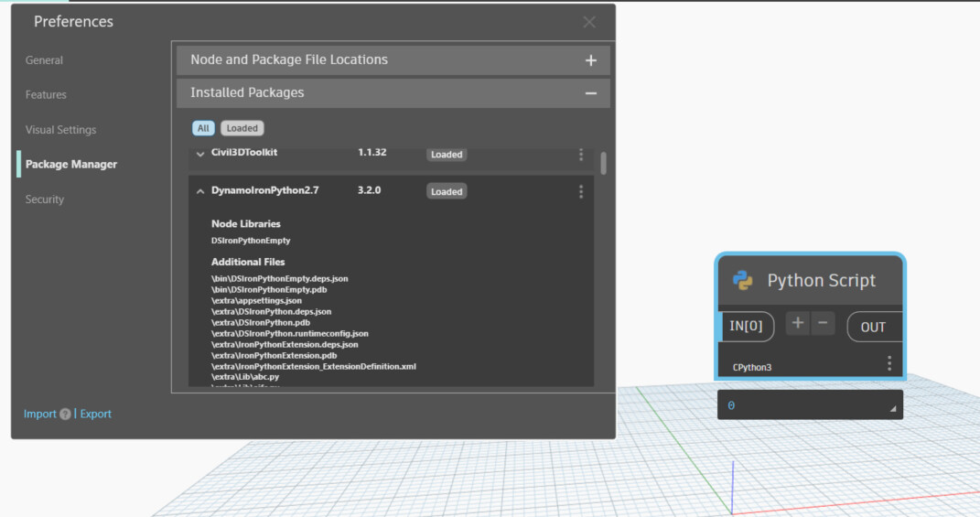Add an input port with plus button
980x517 pixels.
[797, 324]
